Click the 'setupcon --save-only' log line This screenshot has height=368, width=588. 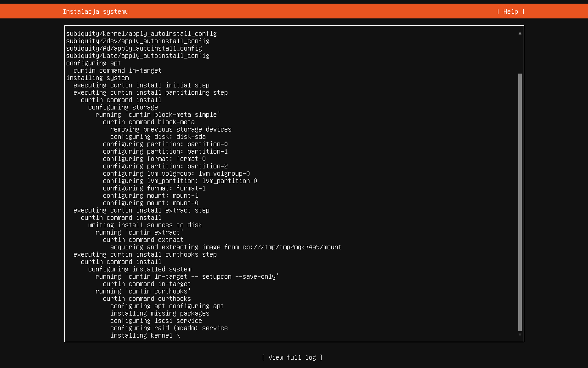187,276
